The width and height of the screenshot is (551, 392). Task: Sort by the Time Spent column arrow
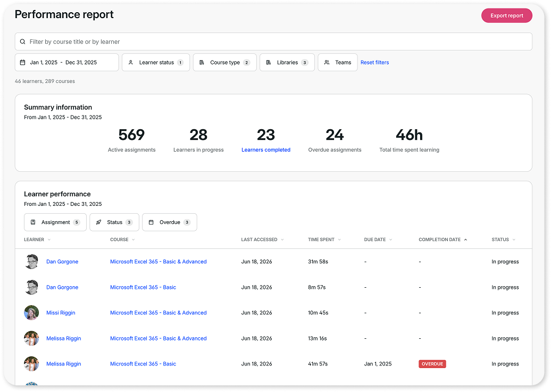[339, 239]
